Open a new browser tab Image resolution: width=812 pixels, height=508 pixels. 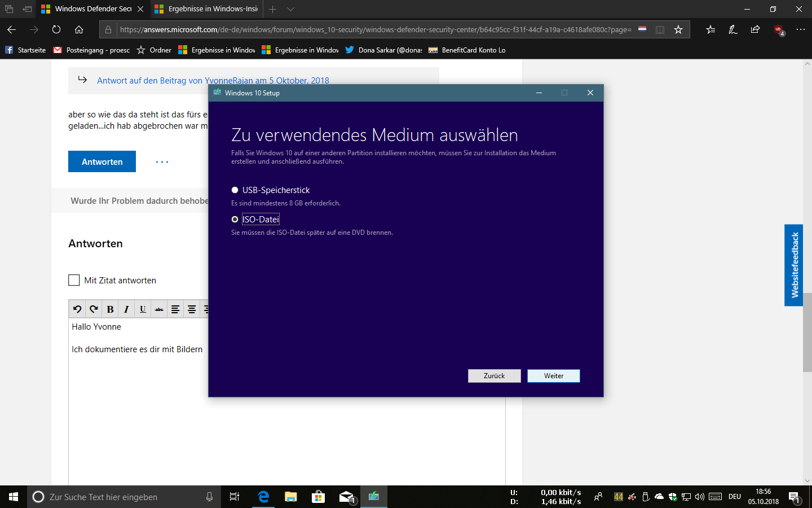(272, 9)
